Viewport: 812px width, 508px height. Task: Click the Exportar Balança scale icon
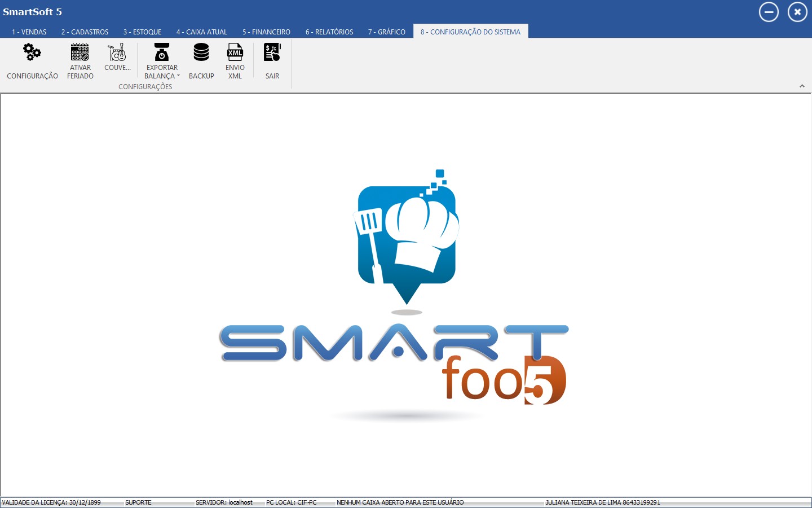[x=162, y=52]
